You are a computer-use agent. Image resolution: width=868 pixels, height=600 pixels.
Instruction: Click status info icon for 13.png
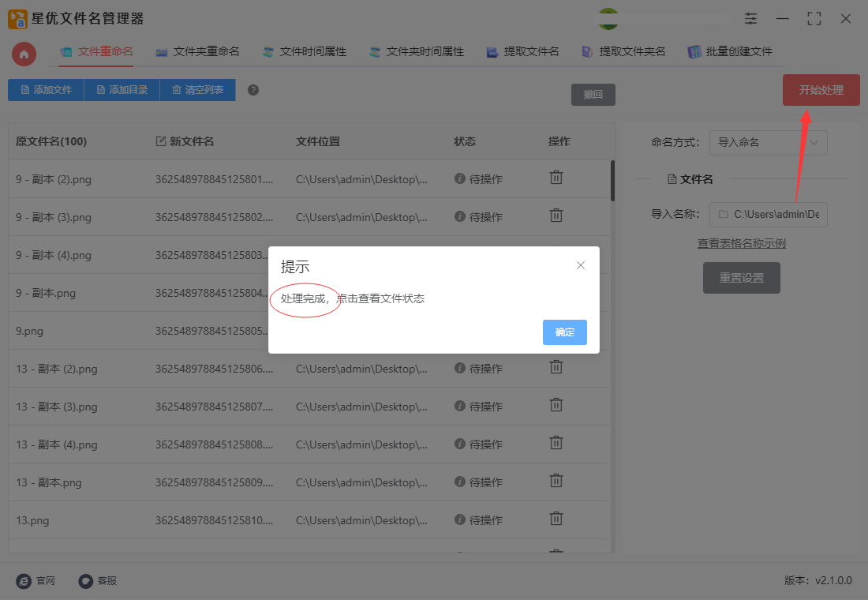point(459,519)
